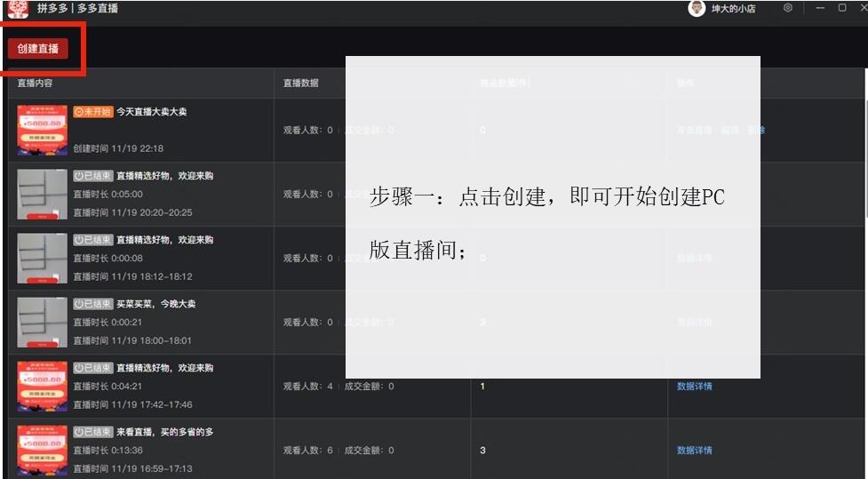Click 已结束 badge beside 买菜买菜，今晚大卖
Viewport: 868px width, 479px height.
click(x=93, y=304)
